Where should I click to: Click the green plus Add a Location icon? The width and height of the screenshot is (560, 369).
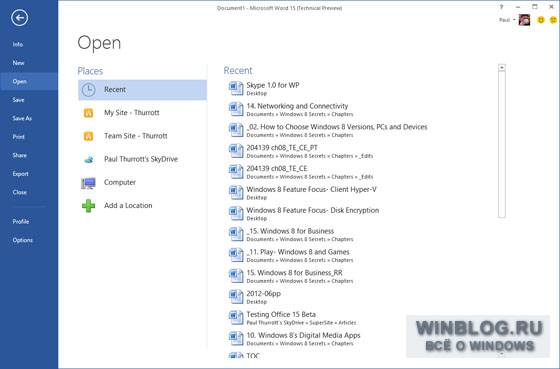tap(88, 206)
